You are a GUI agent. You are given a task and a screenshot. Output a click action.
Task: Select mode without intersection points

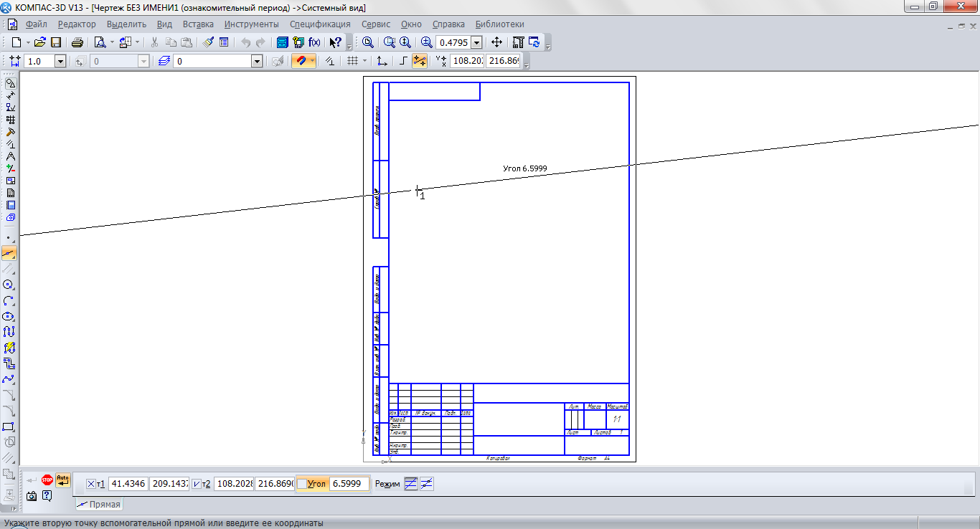tap(411, 484)
